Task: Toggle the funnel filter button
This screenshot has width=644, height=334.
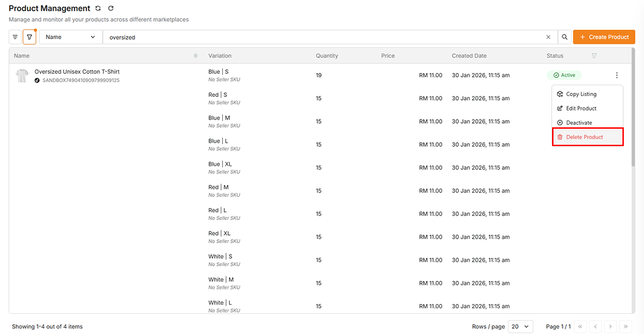Action: [x=29, y=37]
